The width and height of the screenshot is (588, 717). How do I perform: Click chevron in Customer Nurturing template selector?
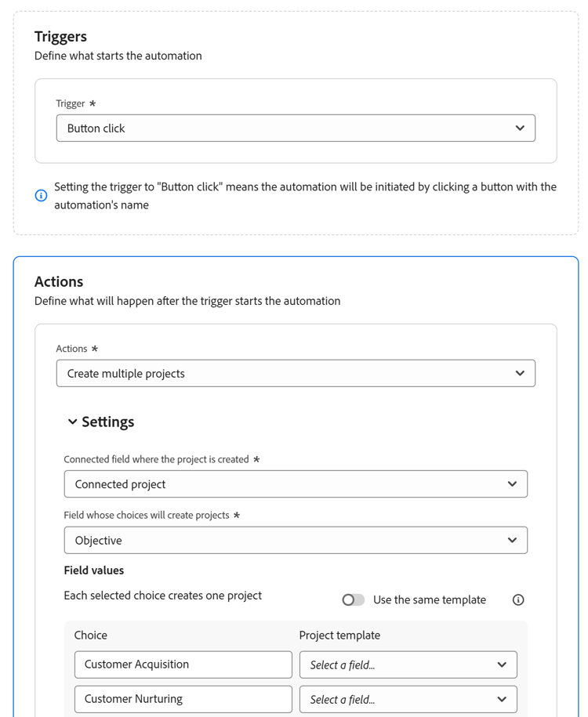tap(502, 700)
